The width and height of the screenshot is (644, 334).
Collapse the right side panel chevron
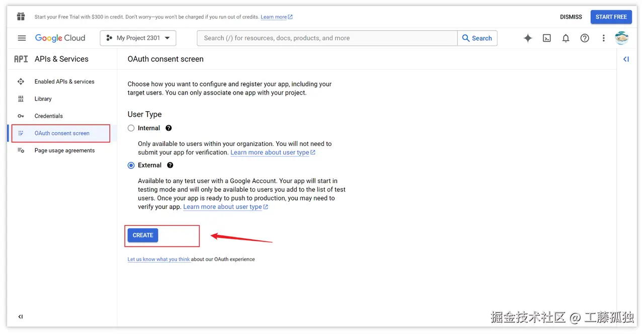(x=626, y=59)
